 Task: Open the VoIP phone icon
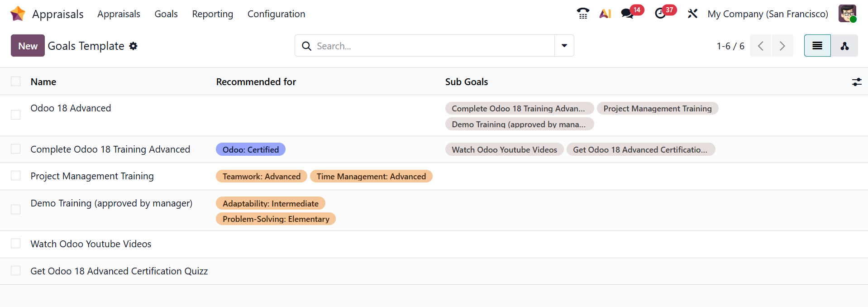pos(583,14)
